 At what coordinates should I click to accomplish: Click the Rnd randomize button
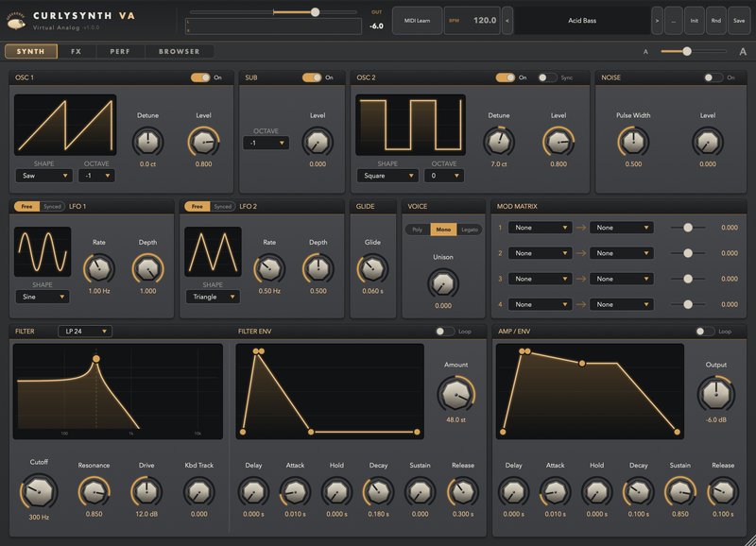point(716,21)
